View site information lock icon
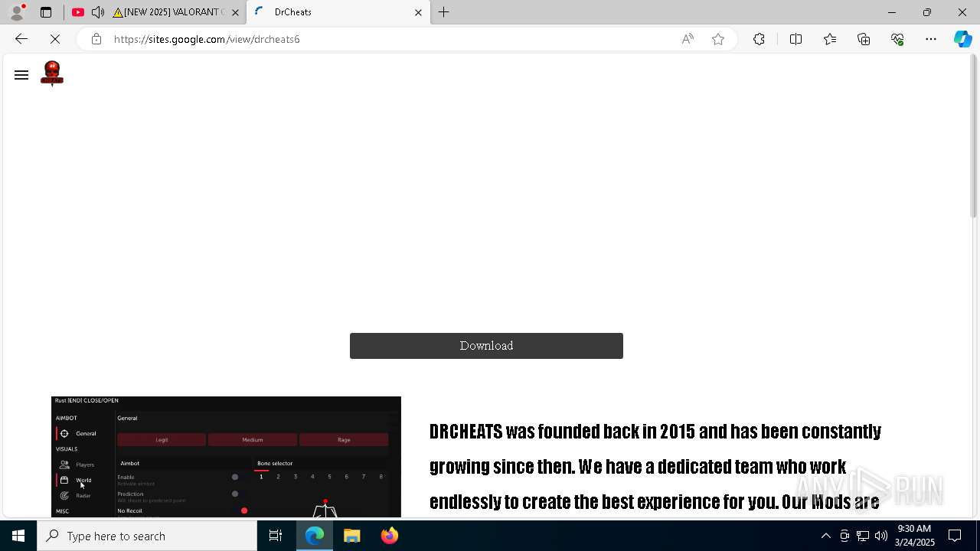The height and width of the screenshot is (551, 980). pos(96,39)
